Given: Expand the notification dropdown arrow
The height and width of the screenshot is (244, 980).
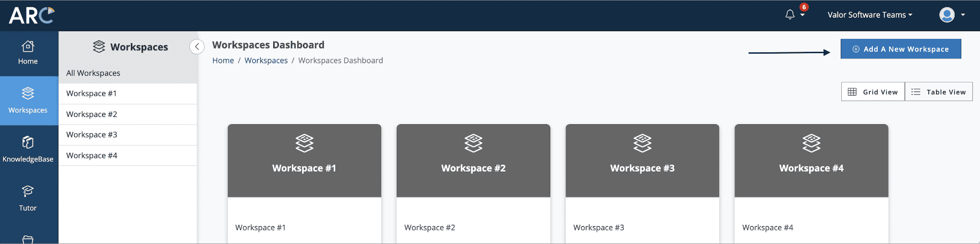Looking at the screenshot, I should tap(802, 15).
